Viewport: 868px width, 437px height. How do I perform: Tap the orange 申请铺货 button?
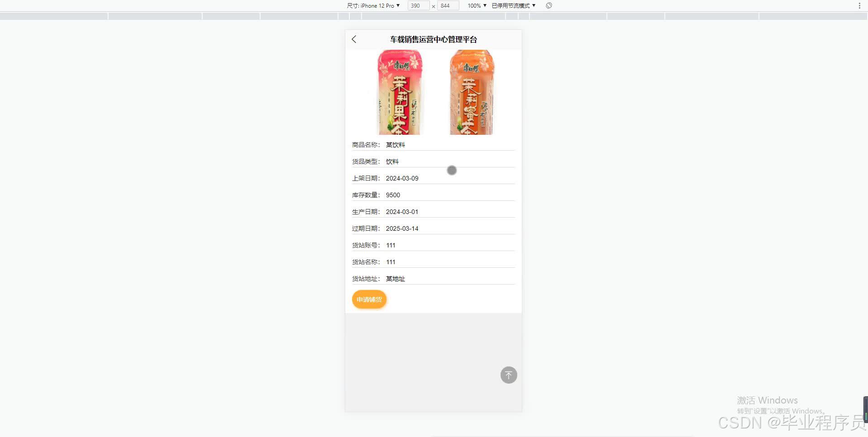[x=369, y=299]
